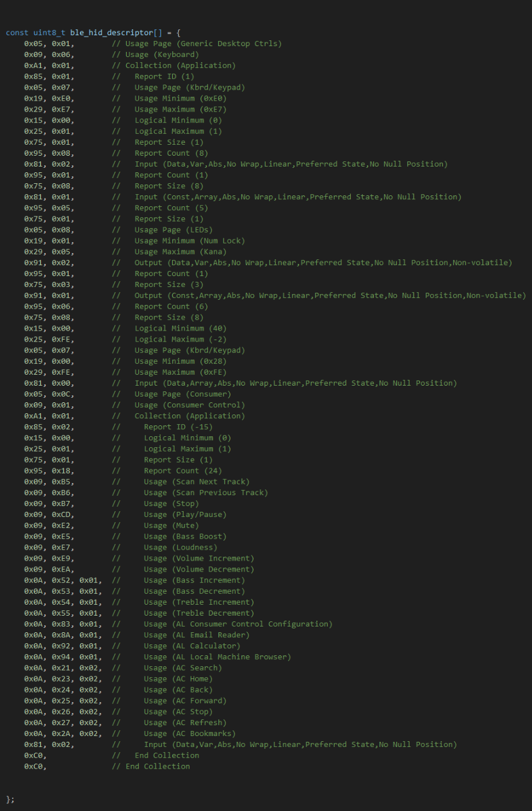Click bytes '0x95, 0x18,' in the code
532x811 pixels.
point(49,470)
